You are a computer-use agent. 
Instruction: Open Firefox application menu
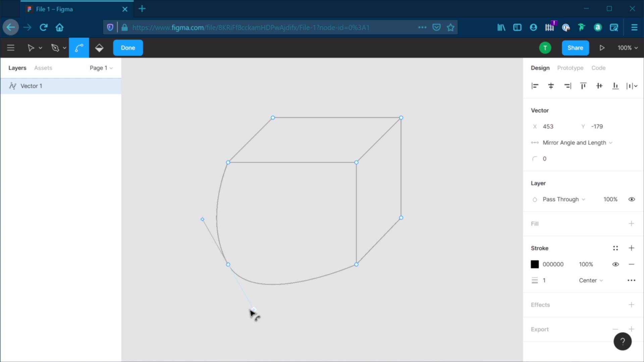634,27
